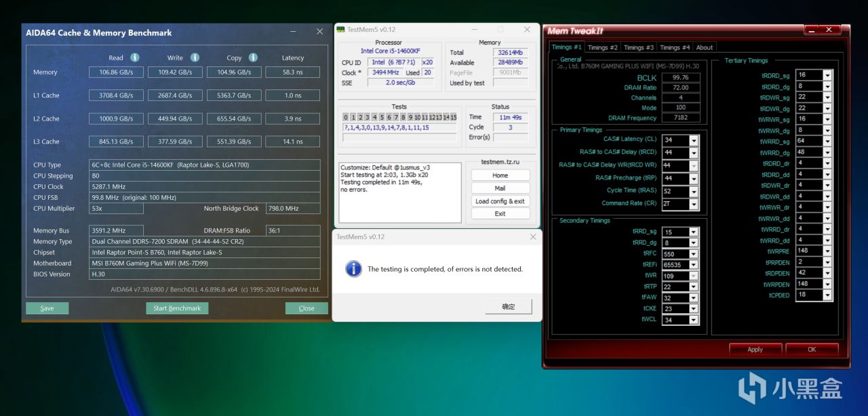Open the tRDRD_sg timing dropdown
This screenshot has width=868, height=416.
pyautogui.click(x=827, y=75)
